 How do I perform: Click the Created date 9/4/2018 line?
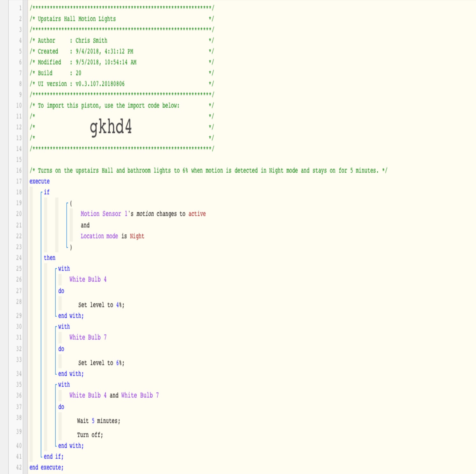[x=81, y=51]
